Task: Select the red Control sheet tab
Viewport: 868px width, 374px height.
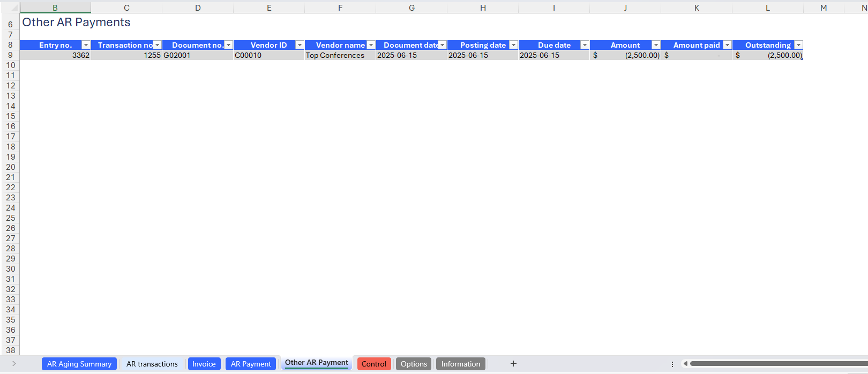Action: (373, 364)
